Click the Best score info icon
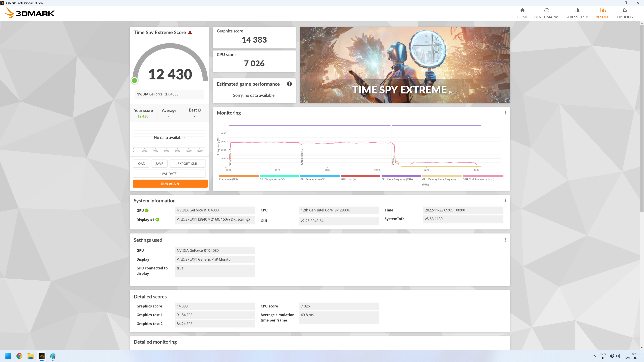 pyautogui.click(x=199, y=110)
